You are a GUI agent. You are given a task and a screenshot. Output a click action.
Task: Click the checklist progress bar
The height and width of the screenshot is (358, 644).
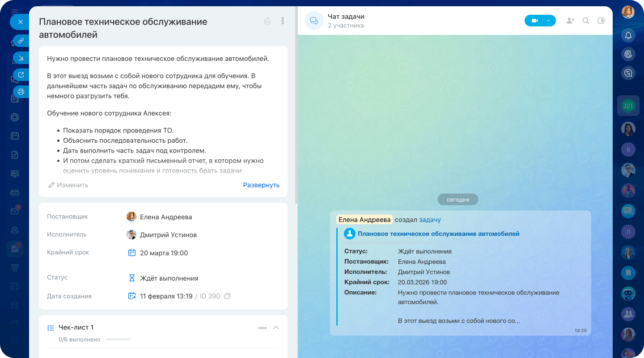pyautogui.click(x=119, y=339)
